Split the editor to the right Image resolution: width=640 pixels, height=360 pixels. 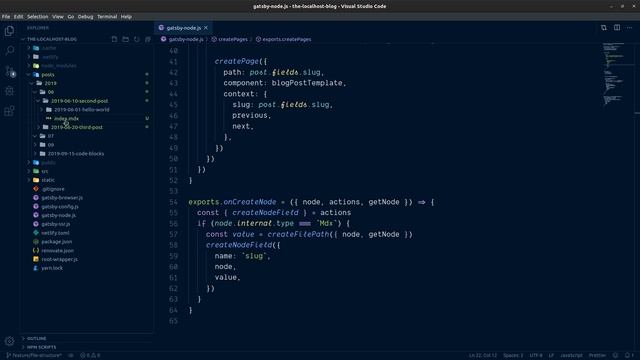(x=617, y=28)
